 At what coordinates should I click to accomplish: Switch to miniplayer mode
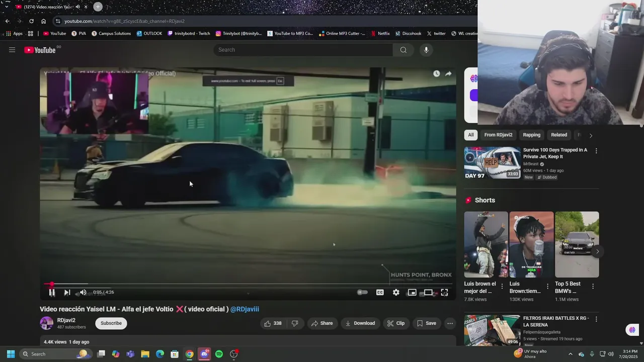coord(412,292)
